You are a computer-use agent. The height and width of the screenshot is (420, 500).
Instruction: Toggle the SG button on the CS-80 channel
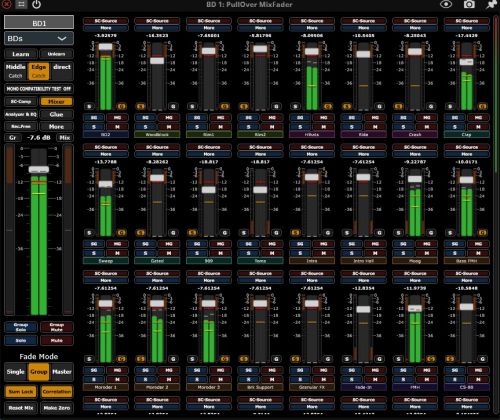coord(455,370)
